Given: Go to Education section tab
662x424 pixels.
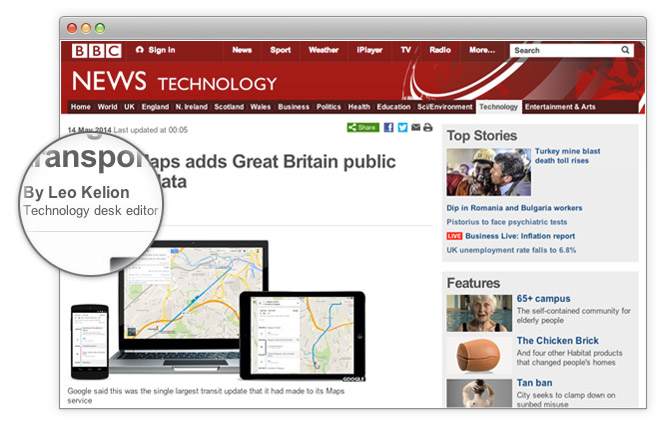Looking at the screenshot, I should [393, 107].
